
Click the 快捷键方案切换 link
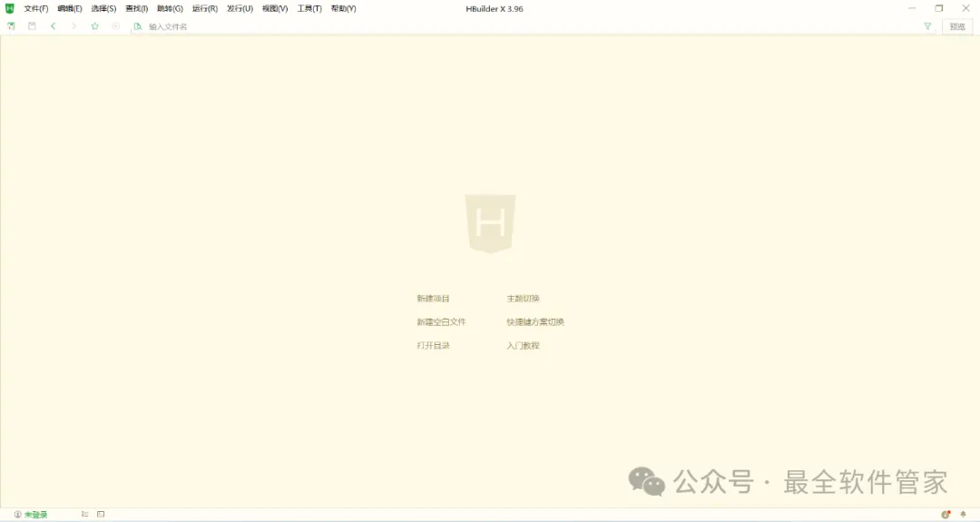click(x=535, y=322)
